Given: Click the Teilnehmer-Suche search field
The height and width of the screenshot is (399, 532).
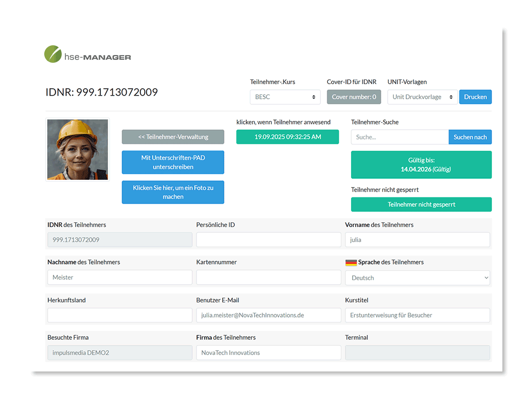Looking at the screenshot, I should pyautogui.click(x=400, y=137).
